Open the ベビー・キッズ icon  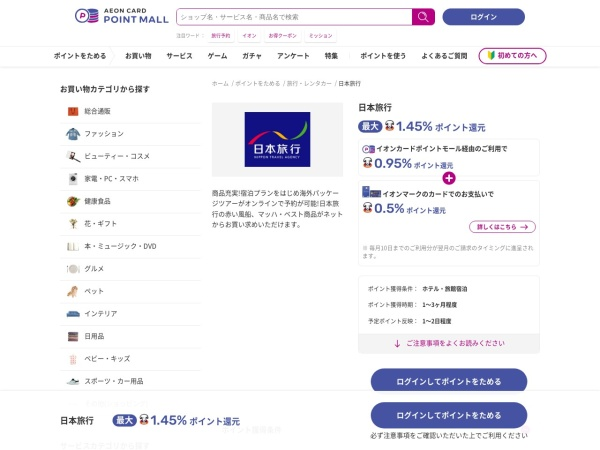[x=73, y=359]
